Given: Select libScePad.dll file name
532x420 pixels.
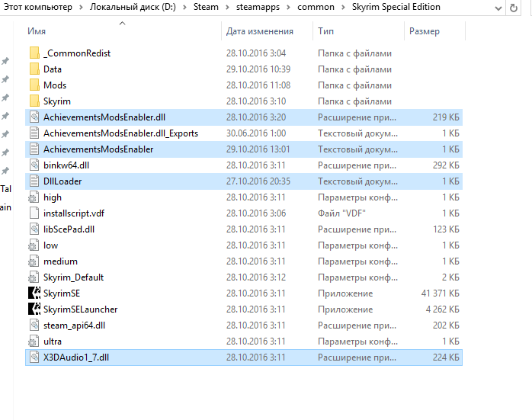Looking at the screenshot, I should [x=69, y=229].
